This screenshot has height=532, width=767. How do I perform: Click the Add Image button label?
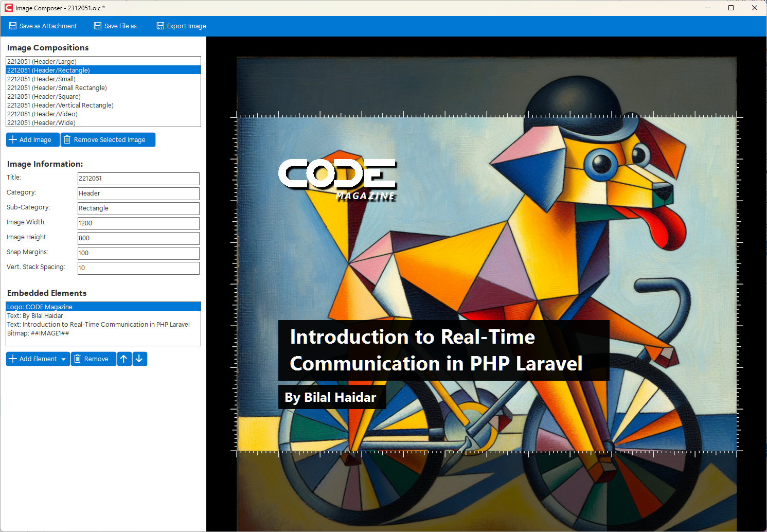[35, 140]
